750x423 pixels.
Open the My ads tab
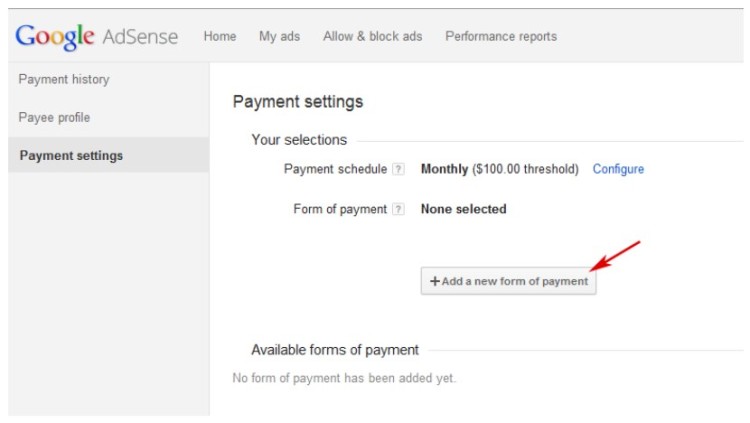click(x=279, y=36)
